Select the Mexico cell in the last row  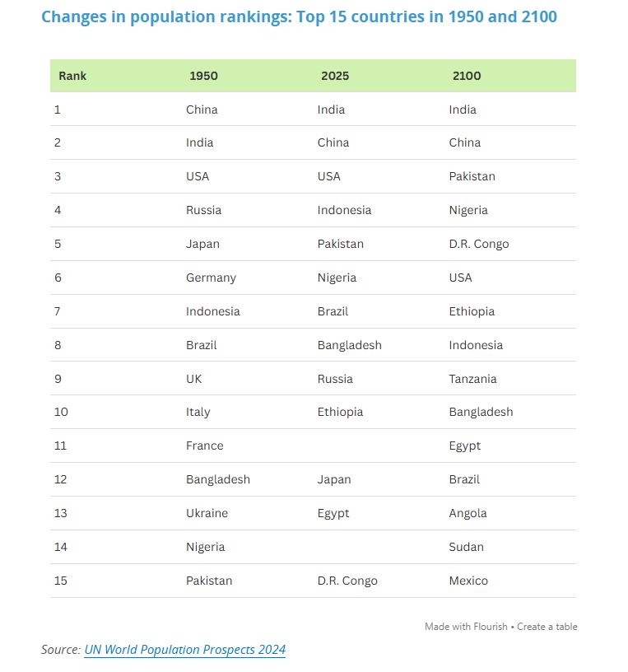point(468,581)
